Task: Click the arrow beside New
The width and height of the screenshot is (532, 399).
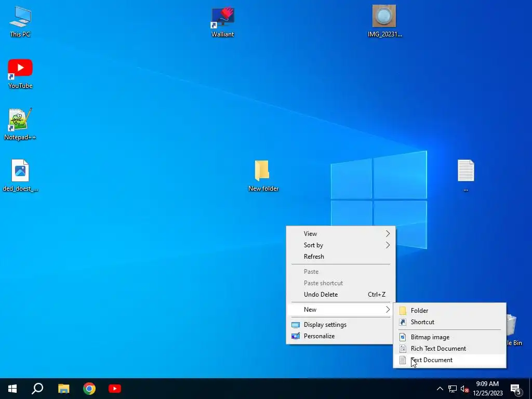Action: coord(388,310)
